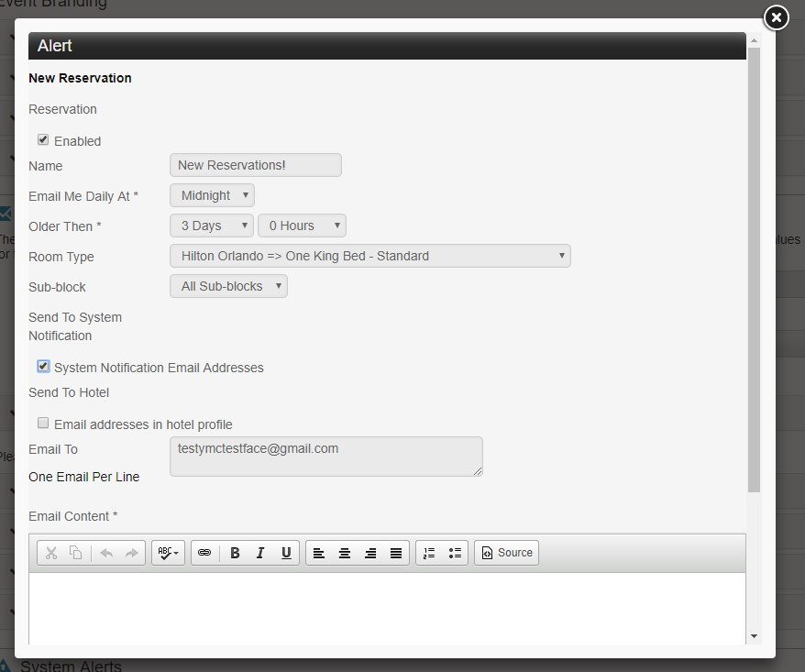
Task: Click the 'New Reservation' heading text
Action: (80, 78)
